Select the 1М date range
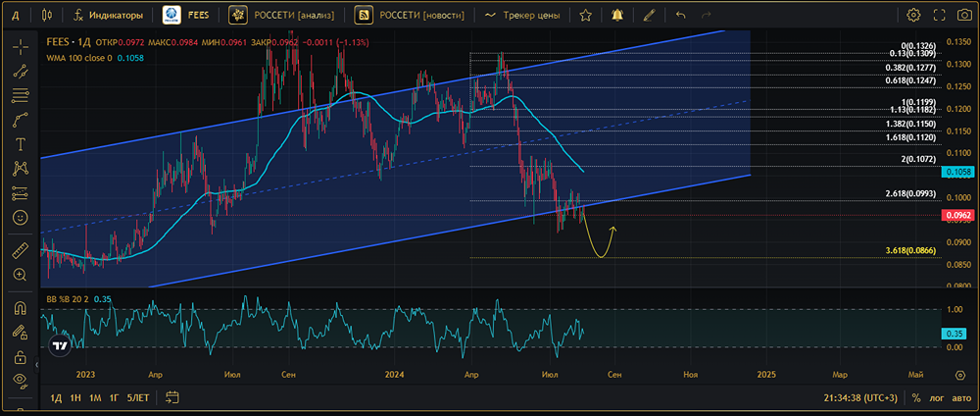Image resolution: width=980 pixels, height=416 pixels. [95, 398]
